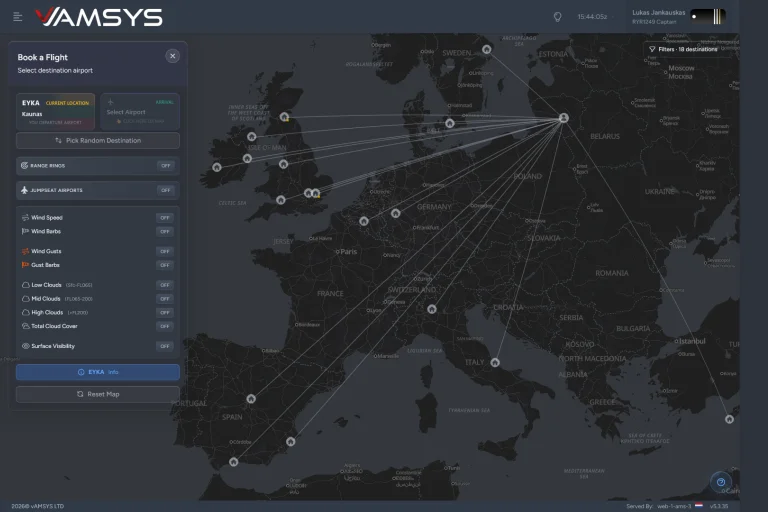768x512 pixels.
Task: Select the Belgium airport marker
Action: coord(364,221)
